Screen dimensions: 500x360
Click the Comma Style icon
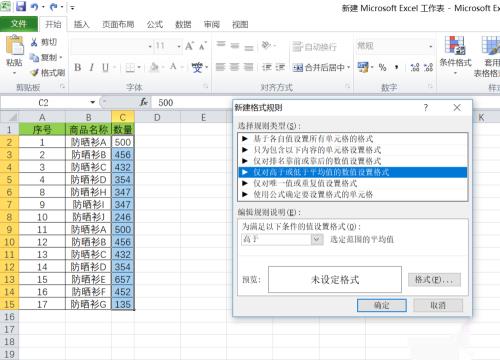[396, 68]
